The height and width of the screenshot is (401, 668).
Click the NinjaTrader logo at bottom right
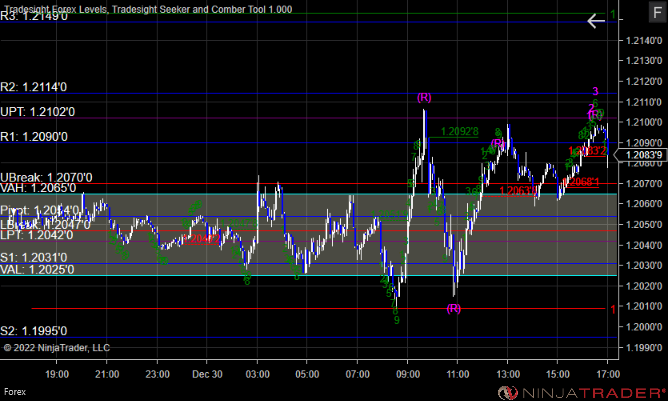582,392
